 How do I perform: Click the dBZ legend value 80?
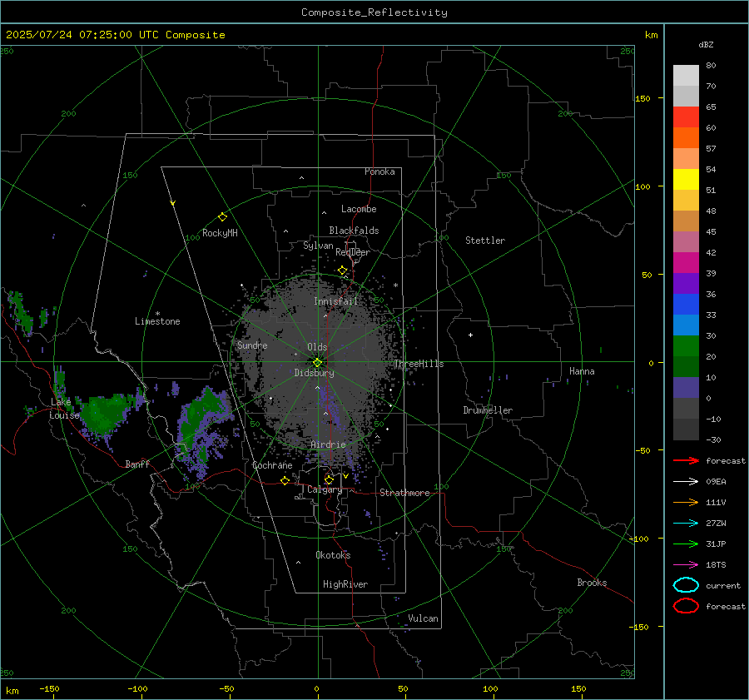711,66
